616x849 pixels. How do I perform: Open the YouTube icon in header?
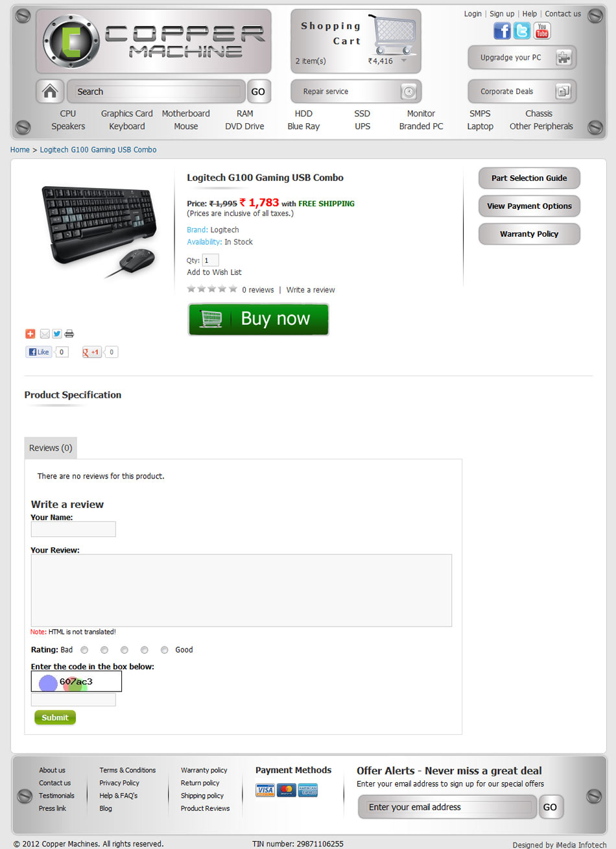542,30
